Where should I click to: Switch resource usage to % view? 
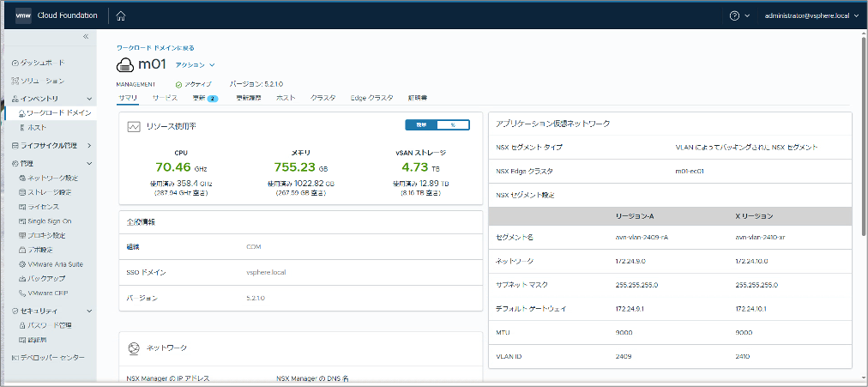[x=453, y=125]
